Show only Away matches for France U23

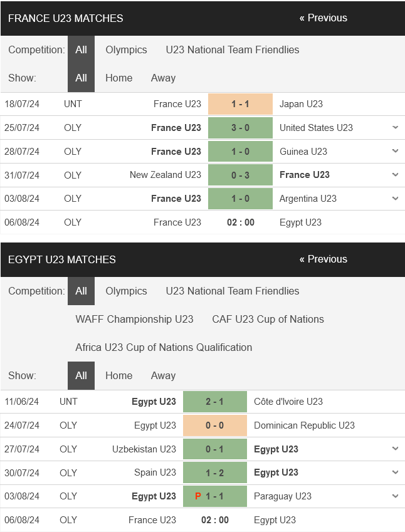(163, 78)
